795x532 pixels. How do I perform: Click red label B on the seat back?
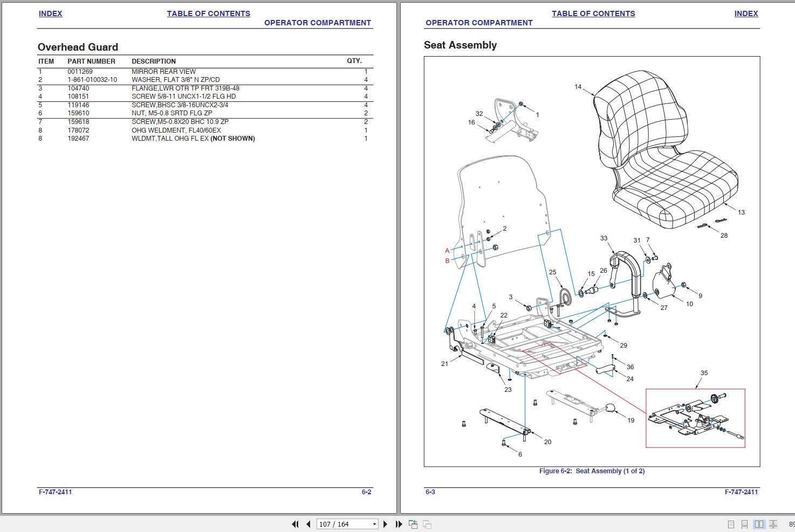447,261
